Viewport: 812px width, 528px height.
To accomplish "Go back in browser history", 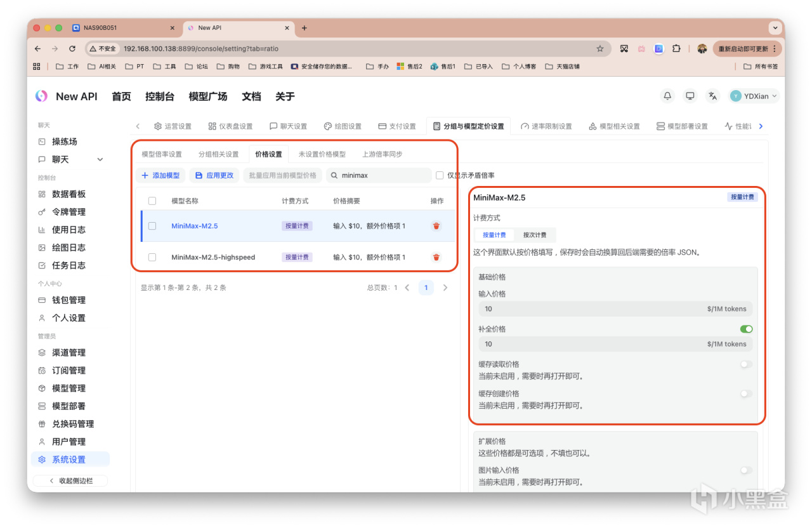I will tap(37, 48).
